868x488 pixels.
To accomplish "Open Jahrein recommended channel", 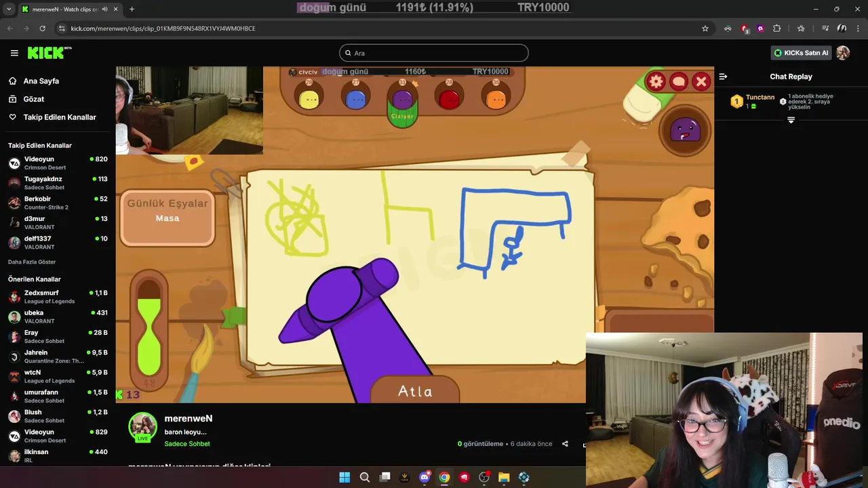I will [x=58, y=357].
